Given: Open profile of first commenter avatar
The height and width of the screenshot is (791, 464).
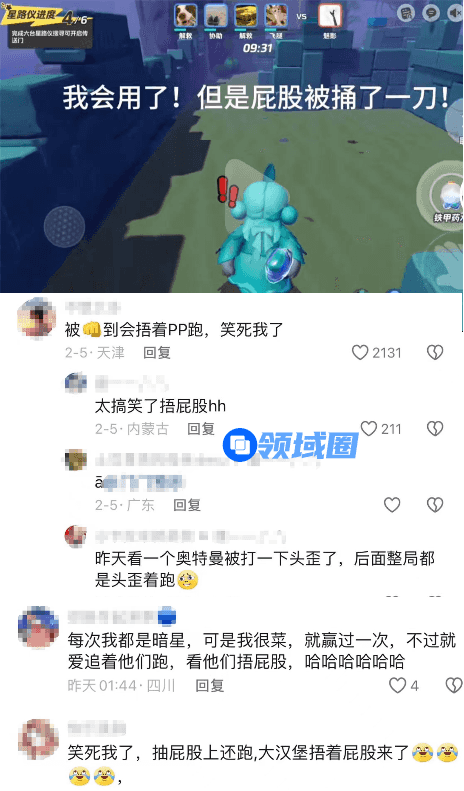Looking at the screenshot, I should click(36, 317).
